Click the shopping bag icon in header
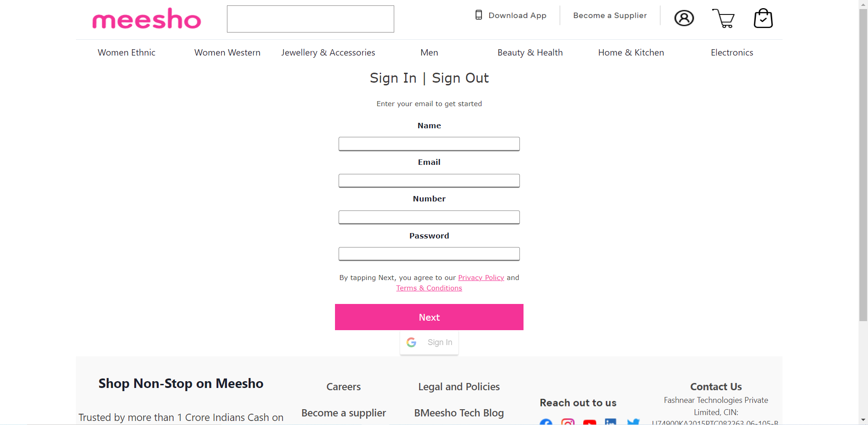 point(763,19)
